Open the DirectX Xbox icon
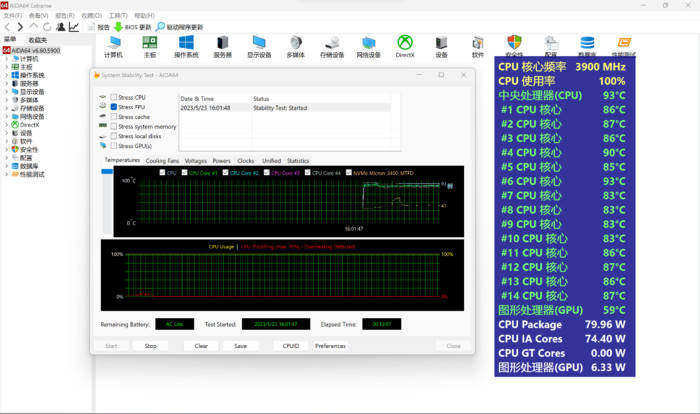 click(405, 43)
